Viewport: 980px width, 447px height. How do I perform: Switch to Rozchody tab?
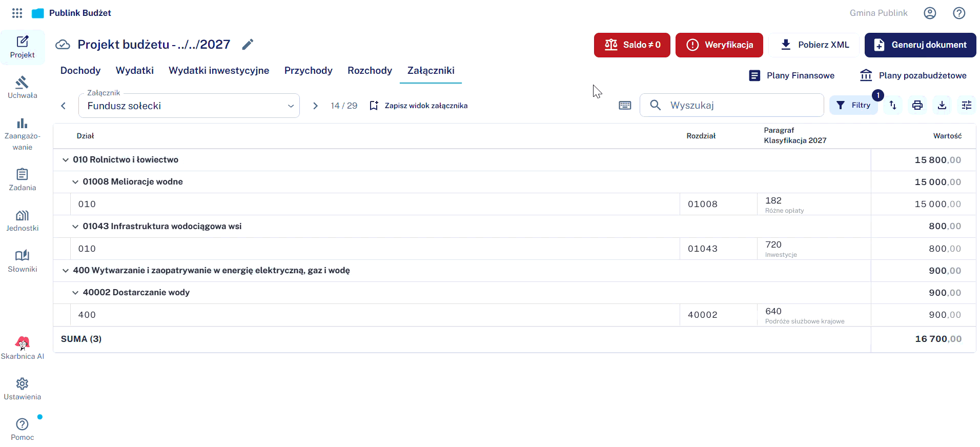tap(370, 71)
